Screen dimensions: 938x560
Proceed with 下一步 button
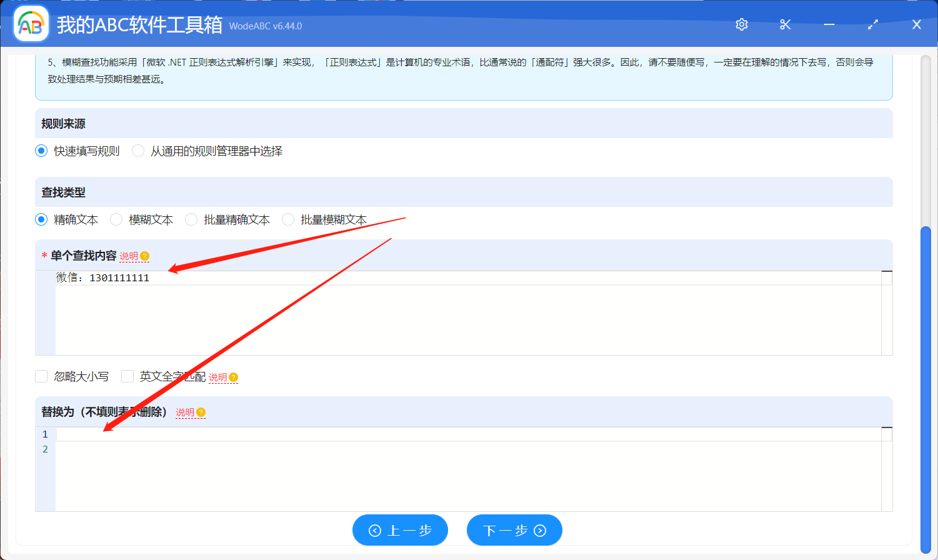click(514, 530)
